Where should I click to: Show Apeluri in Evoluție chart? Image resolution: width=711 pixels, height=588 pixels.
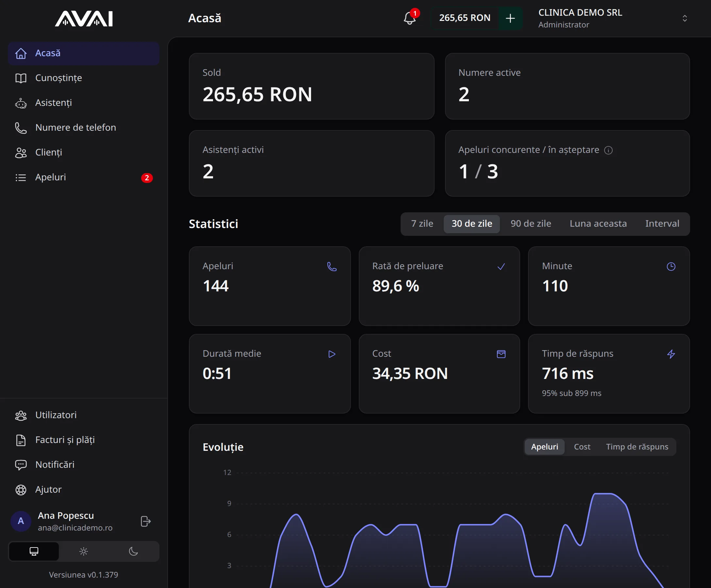544,447
